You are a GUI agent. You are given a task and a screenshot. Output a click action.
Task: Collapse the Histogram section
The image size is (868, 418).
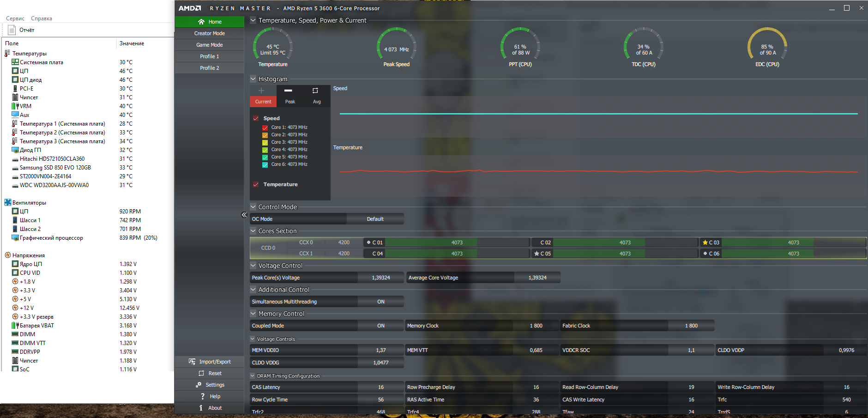click(253, 79)
